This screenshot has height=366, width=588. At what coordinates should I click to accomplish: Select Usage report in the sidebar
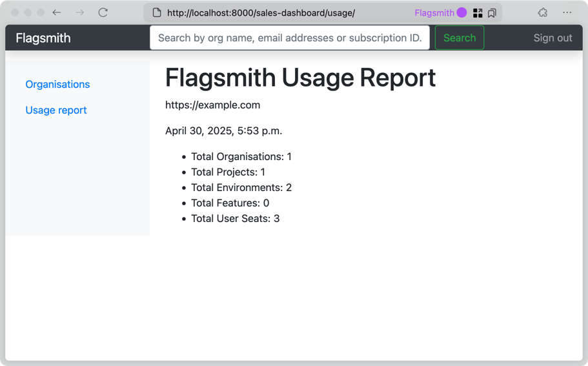point(56,110)
